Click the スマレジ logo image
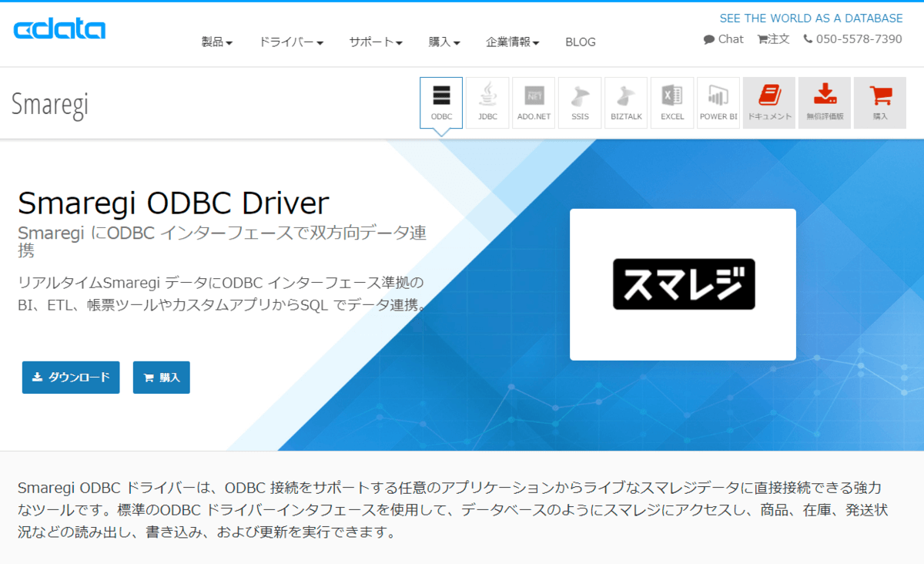 (x=683, y=284)
